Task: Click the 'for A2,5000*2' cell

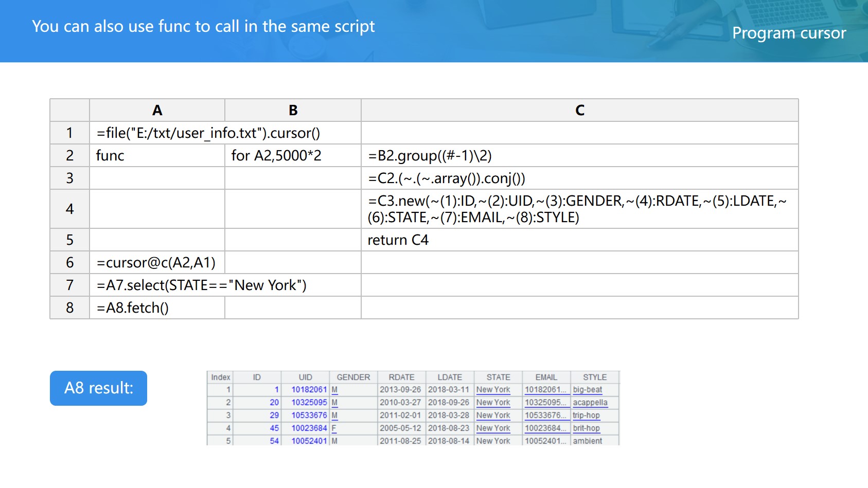Action: (293, 156)
